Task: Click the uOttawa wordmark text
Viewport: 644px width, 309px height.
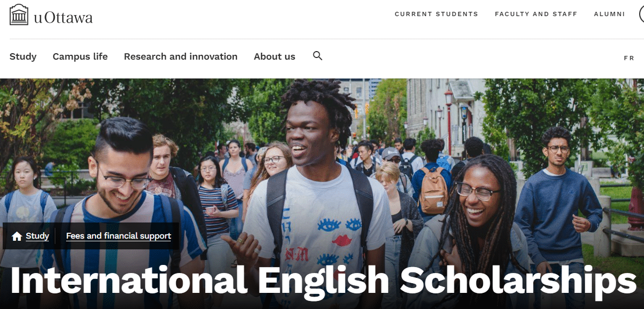Action: (63, 18)
